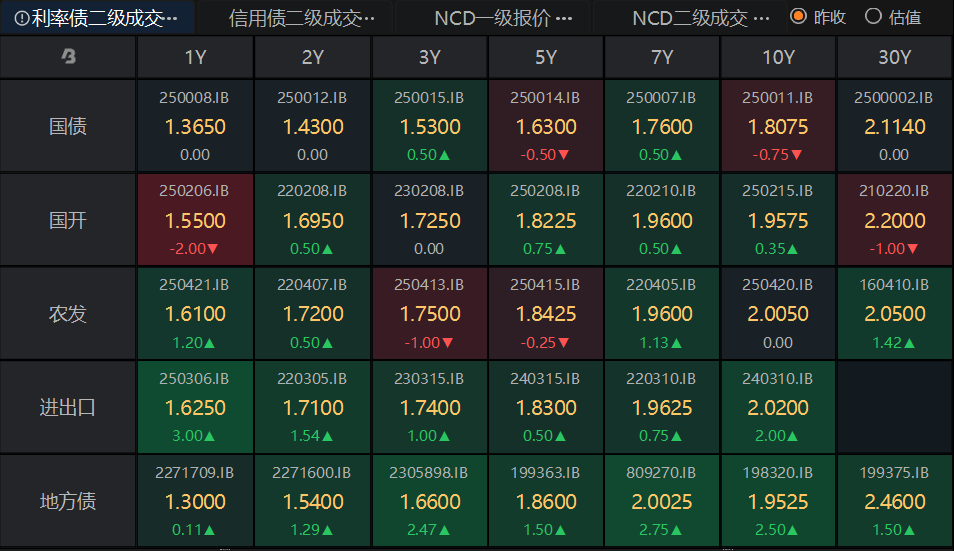Open the ellipsis menu next to NCD二级成交
Screen dimensions: 954x551
(761, 19)
